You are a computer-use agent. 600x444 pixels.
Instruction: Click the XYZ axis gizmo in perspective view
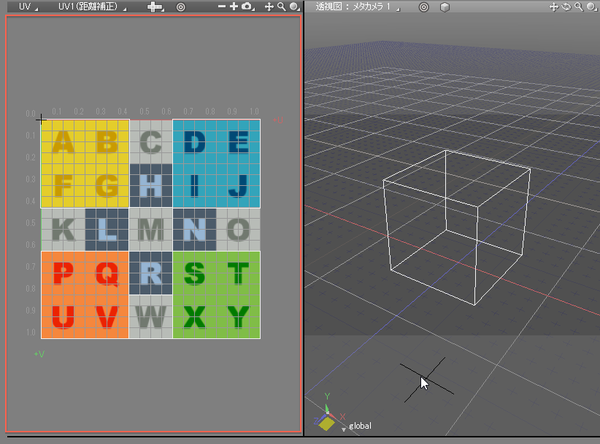(x=327, y=419)
